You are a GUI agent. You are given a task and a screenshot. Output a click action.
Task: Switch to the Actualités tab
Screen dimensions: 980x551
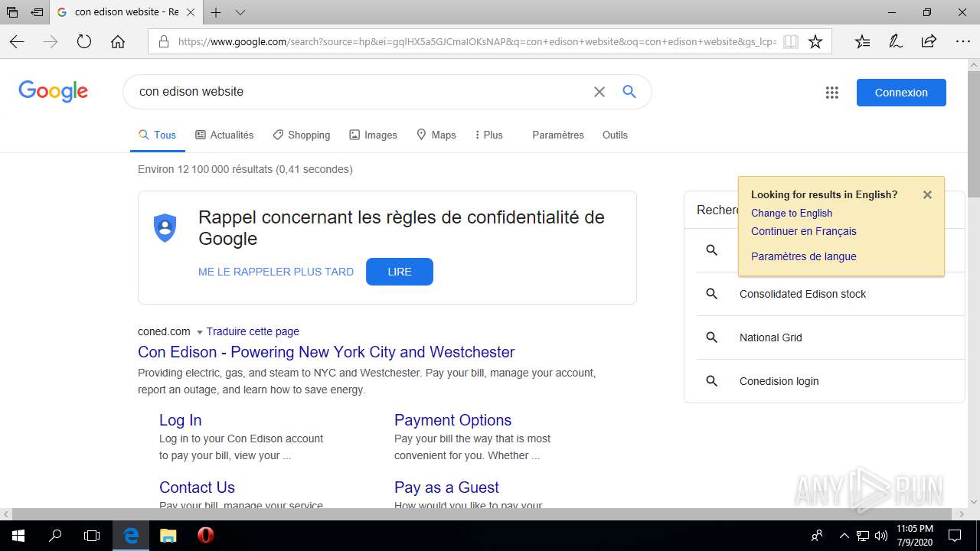(224, 135)
